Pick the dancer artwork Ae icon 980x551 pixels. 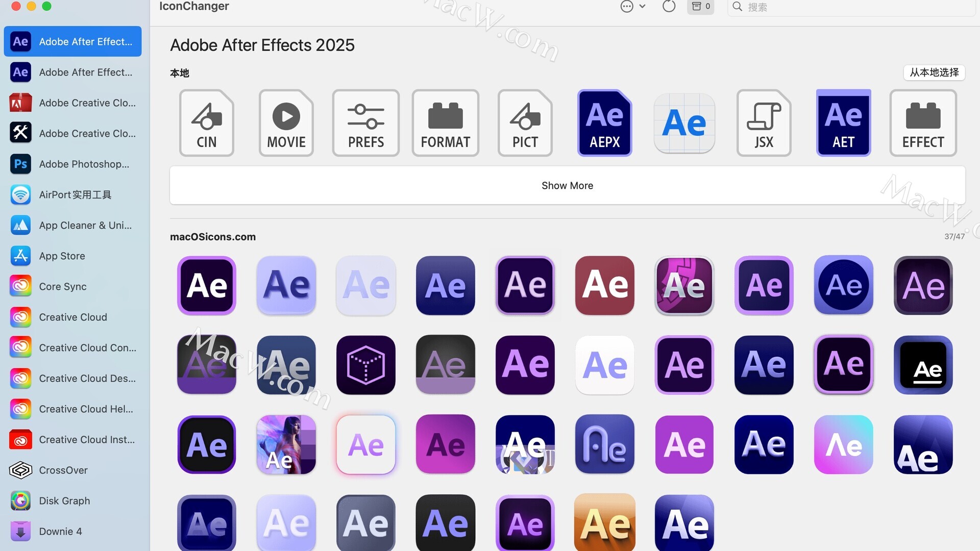(286, 444)
